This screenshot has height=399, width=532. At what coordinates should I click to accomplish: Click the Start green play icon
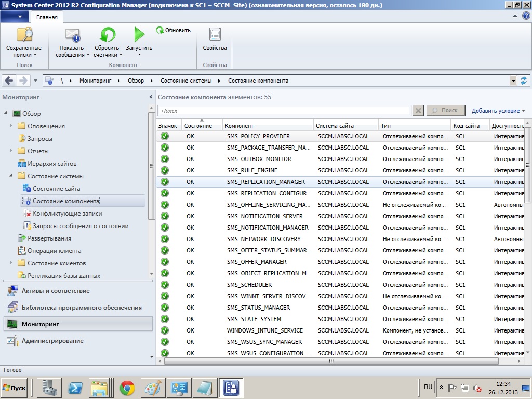coord(139,34)
